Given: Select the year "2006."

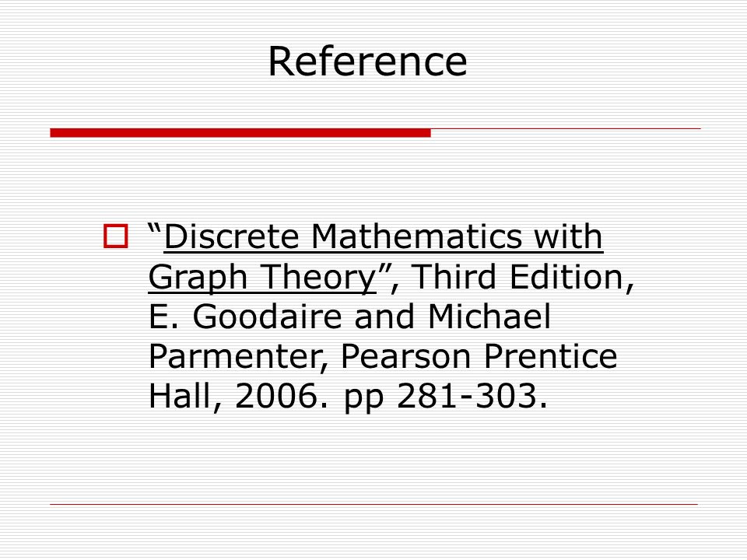Looking at the screenshot, I should pos(282,396).
